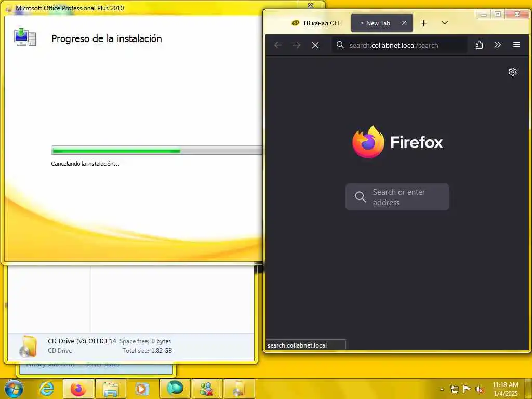The height and width of the screenshot is (399, 532).
Task: Open Action Center flag icon
Action: tap(467, 389)
